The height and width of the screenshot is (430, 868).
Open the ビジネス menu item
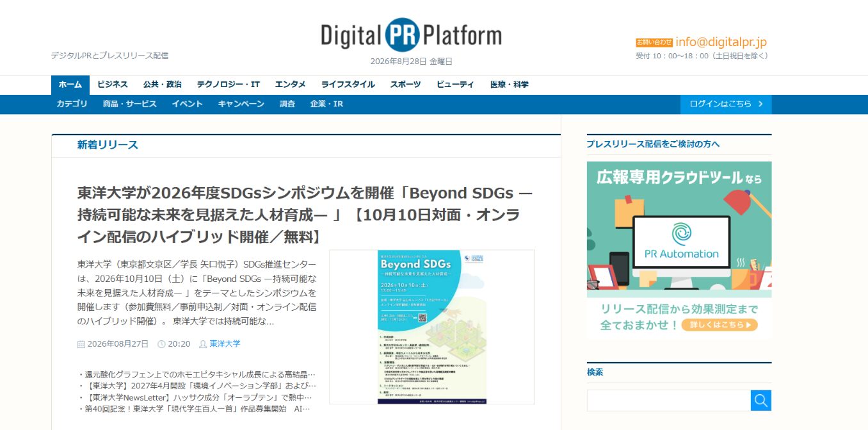point(113,85)
